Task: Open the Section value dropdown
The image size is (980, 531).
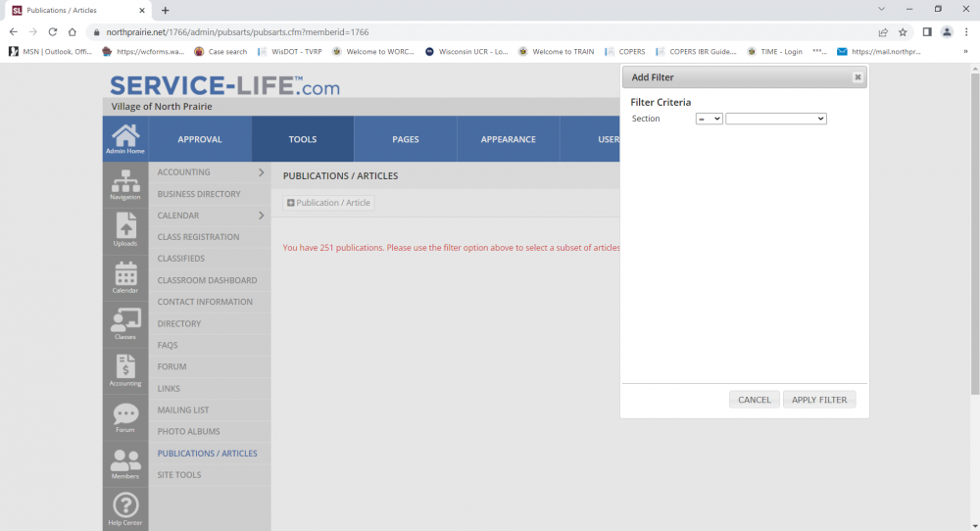Action: 776,119
